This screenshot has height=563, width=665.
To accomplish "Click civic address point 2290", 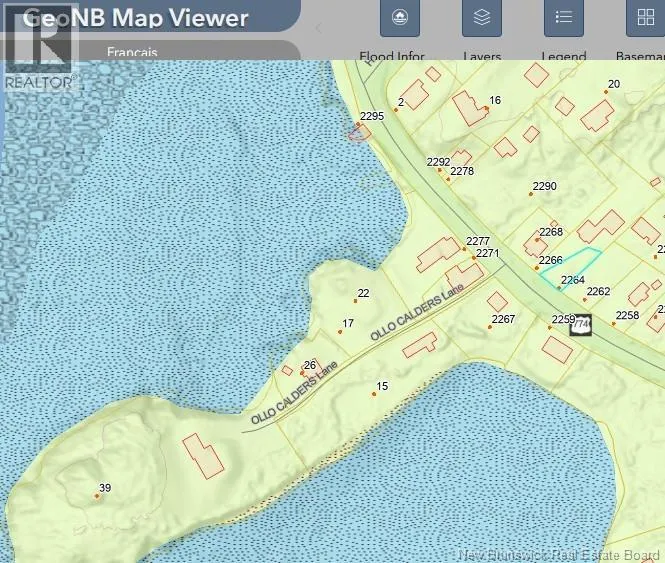I will pyautogui.click(x=531, y=194).
